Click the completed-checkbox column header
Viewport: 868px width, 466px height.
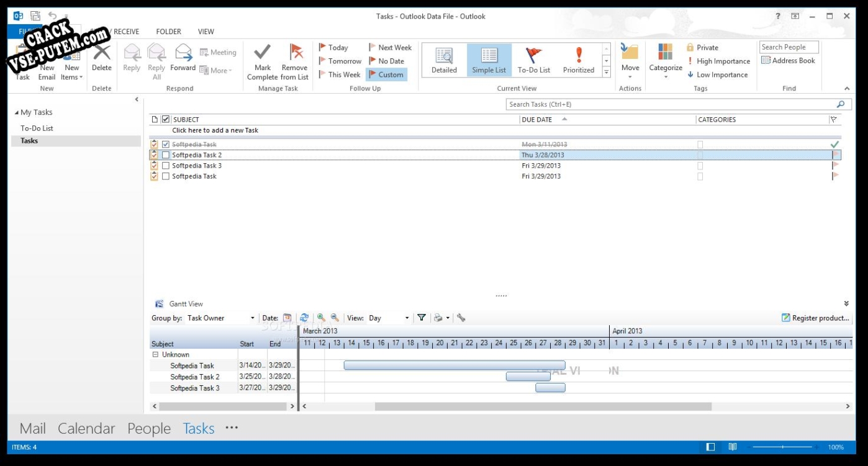pos(166,119)
